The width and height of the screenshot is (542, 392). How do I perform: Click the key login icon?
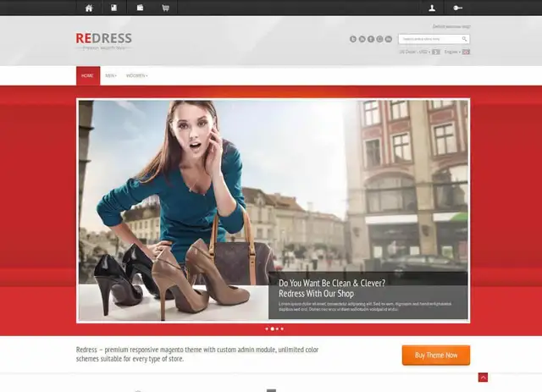458,8
